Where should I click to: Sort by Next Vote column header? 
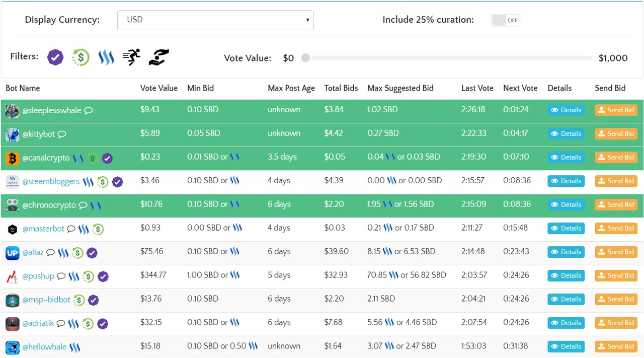(x=520, y=88)
